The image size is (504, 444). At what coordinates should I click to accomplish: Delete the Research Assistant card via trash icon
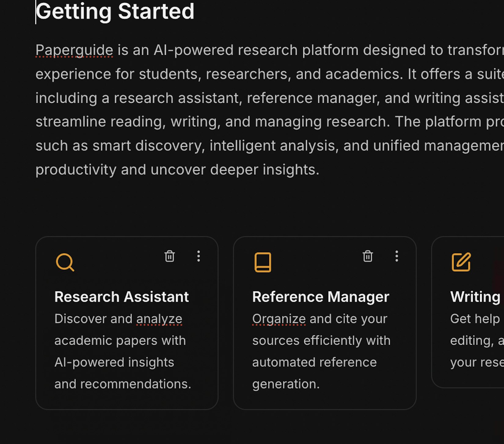[x=170, y=256]
